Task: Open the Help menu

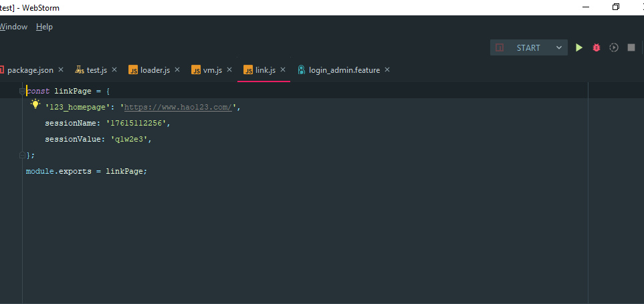Action: pyautogui.click(x=44, y=27)
